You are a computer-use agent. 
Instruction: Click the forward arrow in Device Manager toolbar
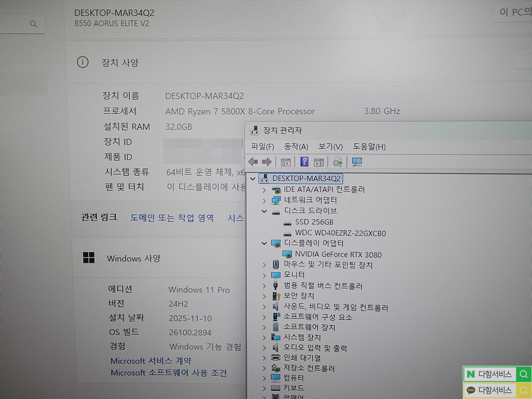[267, 162]
